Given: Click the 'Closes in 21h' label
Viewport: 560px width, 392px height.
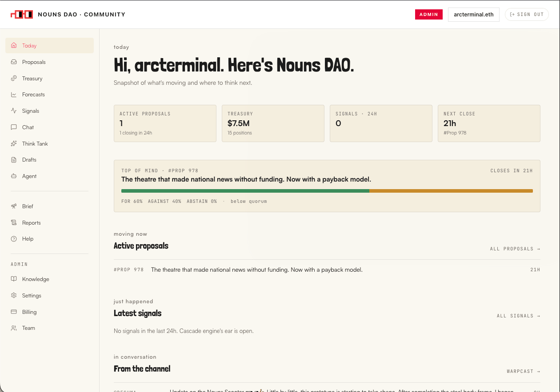Looking at the screenshot, I should [512, 170].
